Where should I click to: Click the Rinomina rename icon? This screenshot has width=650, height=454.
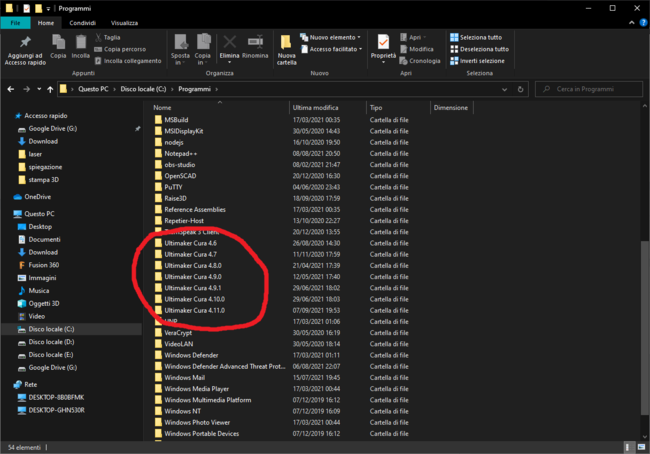pyautogui.click(x=255, y=45)
